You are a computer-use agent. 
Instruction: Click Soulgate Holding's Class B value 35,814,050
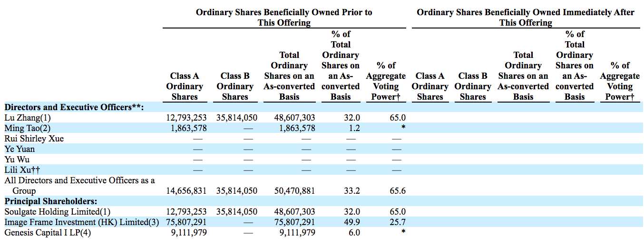pos(237,212)
